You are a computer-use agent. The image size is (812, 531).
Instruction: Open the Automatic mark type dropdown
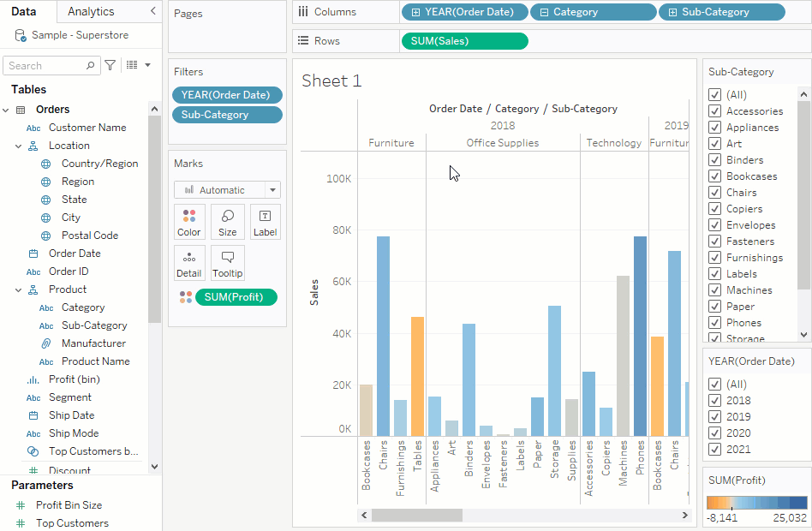point(227,190)
